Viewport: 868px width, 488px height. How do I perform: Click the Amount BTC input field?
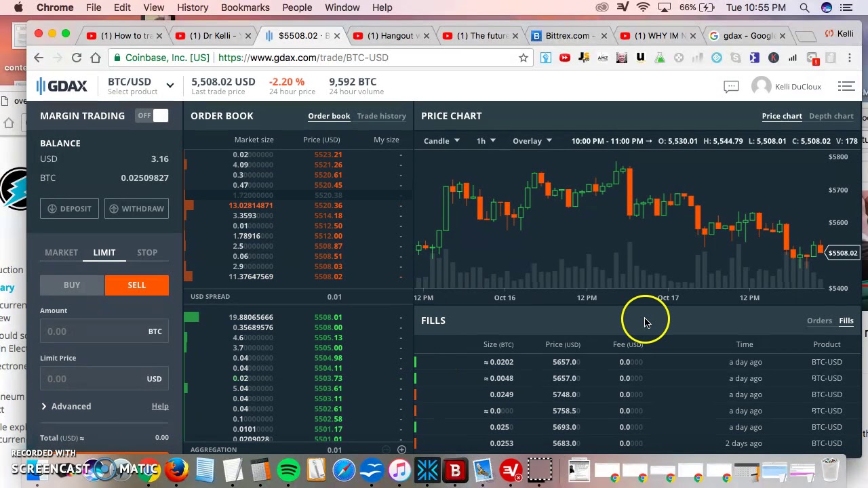coord(104,331)
